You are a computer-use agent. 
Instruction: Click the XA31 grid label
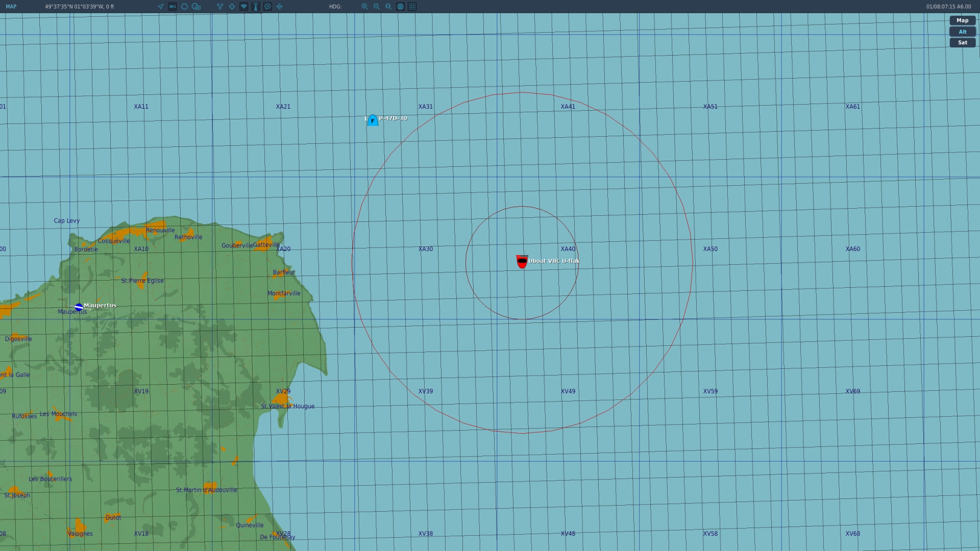pyautogui.click(x=426, y=107)
